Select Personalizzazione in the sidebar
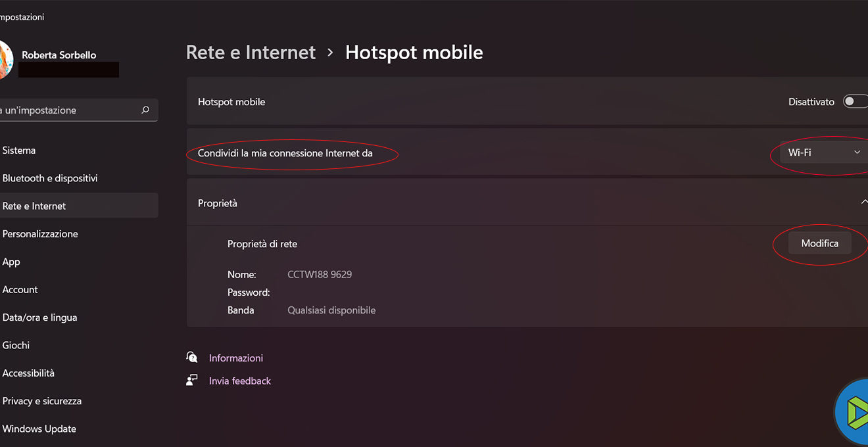The height and width of the screenshot is (447, 868). [x=40, y=234]
